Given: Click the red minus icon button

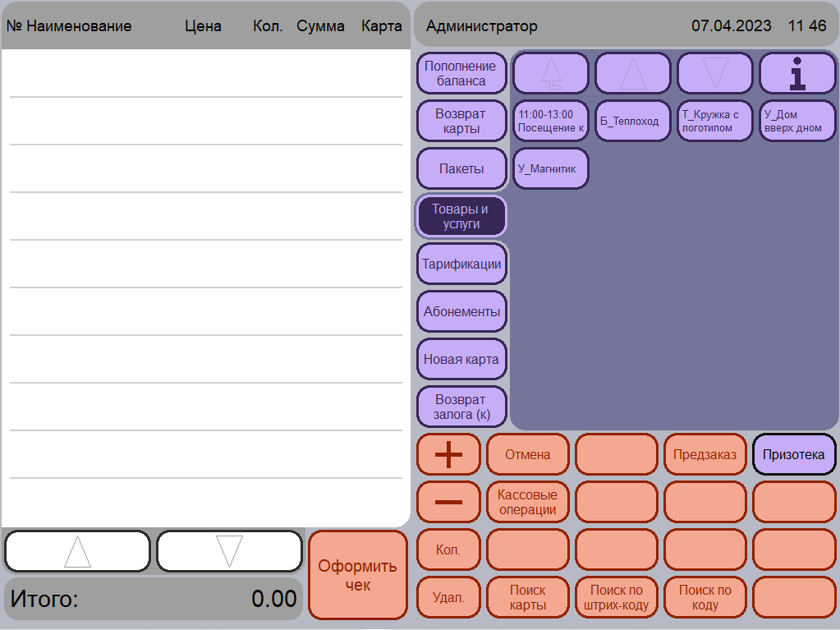Looking at the screenshot, I should [x=448, y=502].
